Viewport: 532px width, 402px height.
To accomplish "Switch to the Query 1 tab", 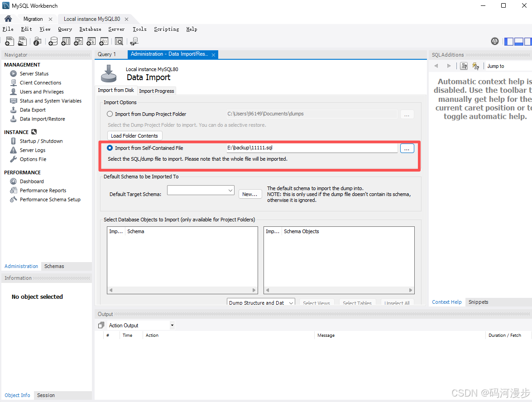I will (107, 54).
